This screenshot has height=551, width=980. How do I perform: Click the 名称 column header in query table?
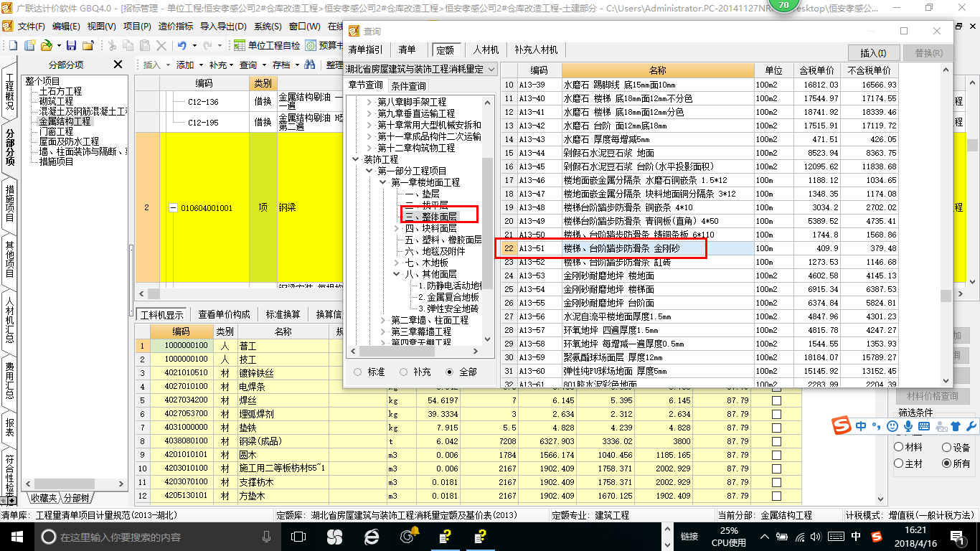[658, 70]
